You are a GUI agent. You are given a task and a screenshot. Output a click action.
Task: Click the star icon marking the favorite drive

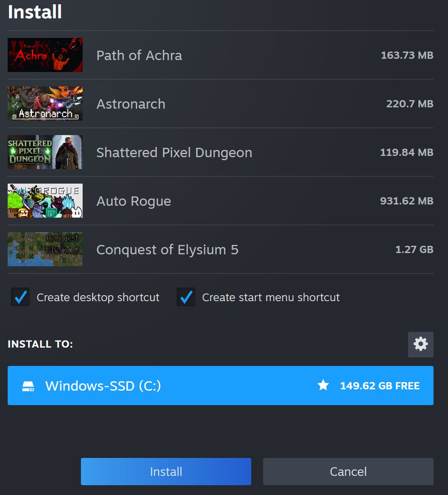[323, 385]
